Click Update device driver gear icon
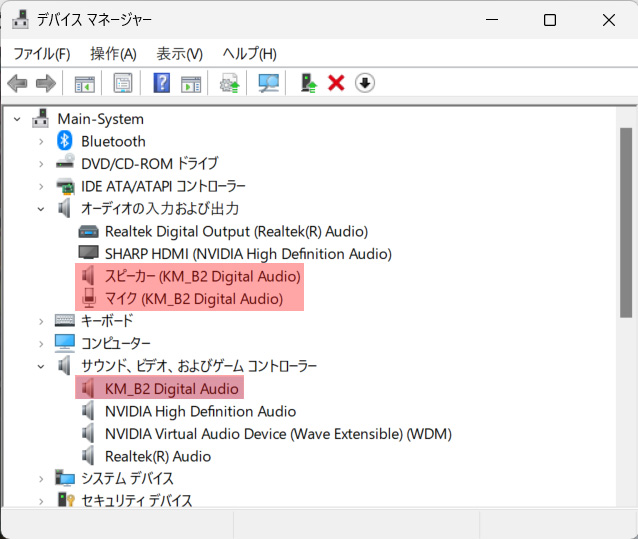Image resolution: width=638 pixels, height=539 pixels. click(x=229, y=83)
